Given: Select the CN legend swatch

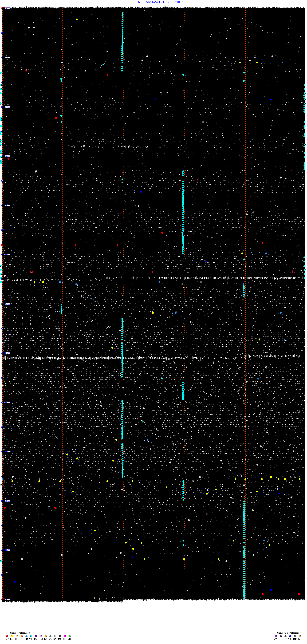Looking at the screenshot, I should (x=281, y=636).
